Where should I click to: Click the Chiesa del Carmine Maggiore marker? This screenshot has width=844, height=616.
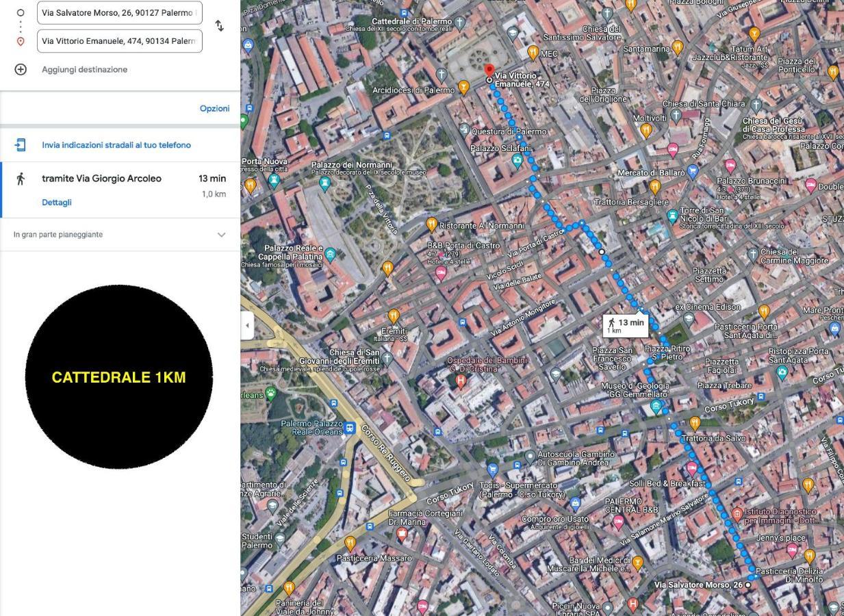[x=753, y=254]
